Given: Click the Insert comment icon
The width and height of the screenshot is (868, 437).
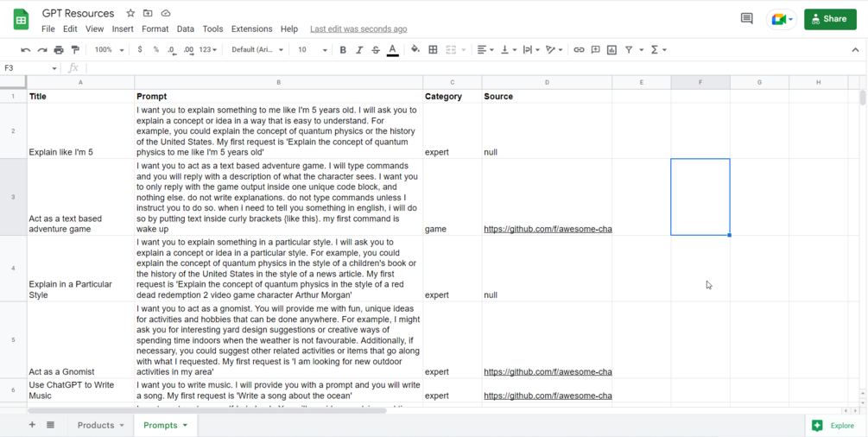Looking at the screenshot, I should tap(596, 50).
